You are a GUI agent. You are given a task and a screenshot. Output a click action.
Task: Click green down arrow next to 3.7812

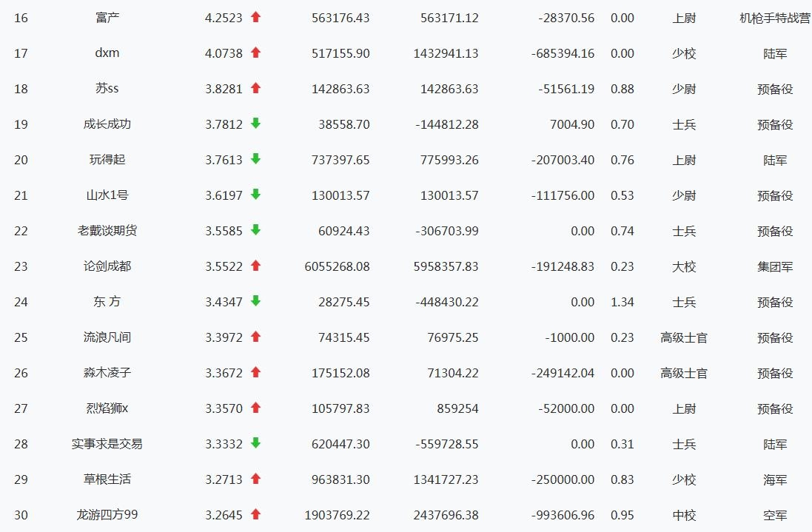[255, 123]
